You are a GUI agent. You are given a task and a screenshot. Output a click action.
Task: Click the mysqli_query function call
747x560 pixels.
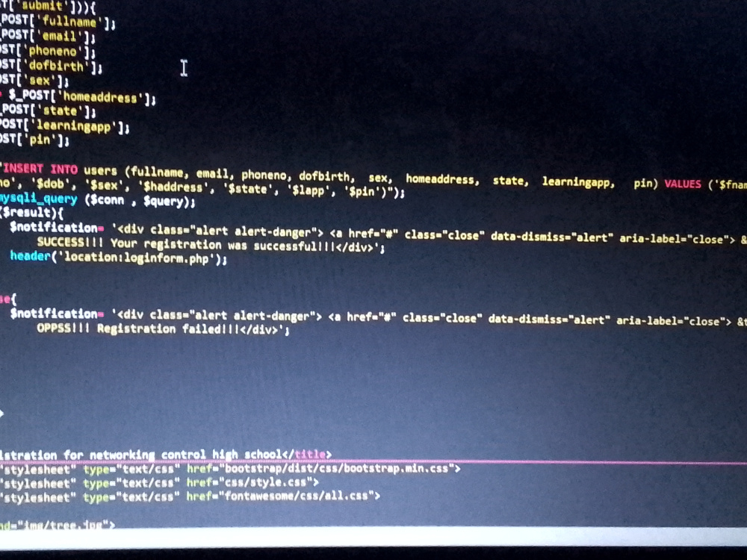click(38, 198)
